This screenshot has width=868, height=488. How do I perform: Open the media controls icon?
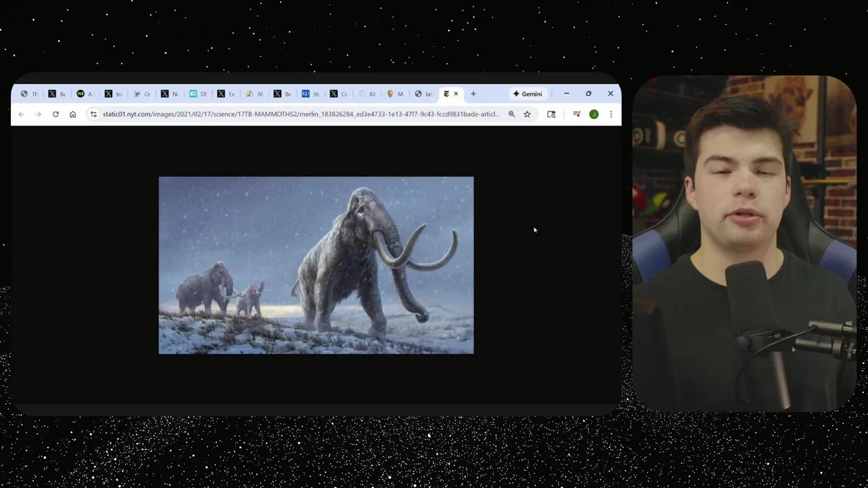click(576, 115)
